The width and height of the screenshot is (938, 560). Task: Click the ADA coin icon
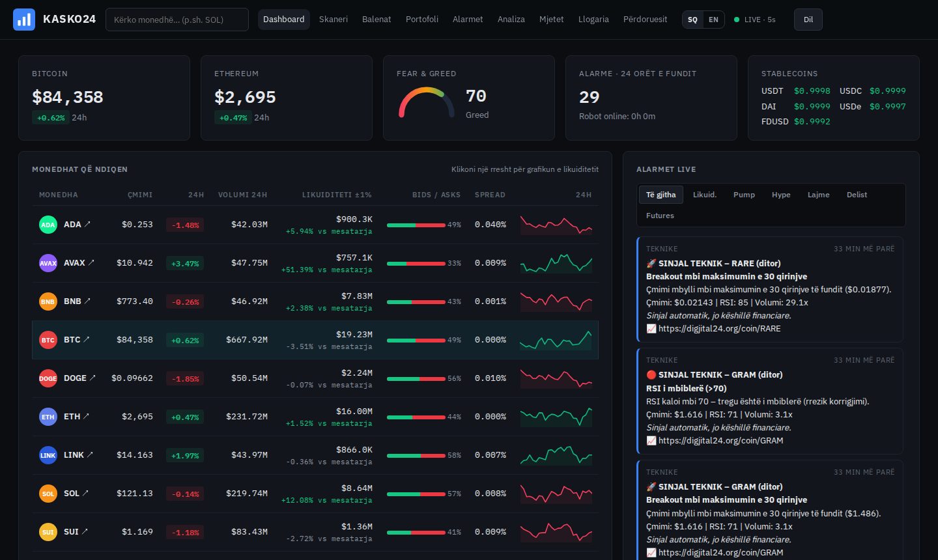pos(48,225)
